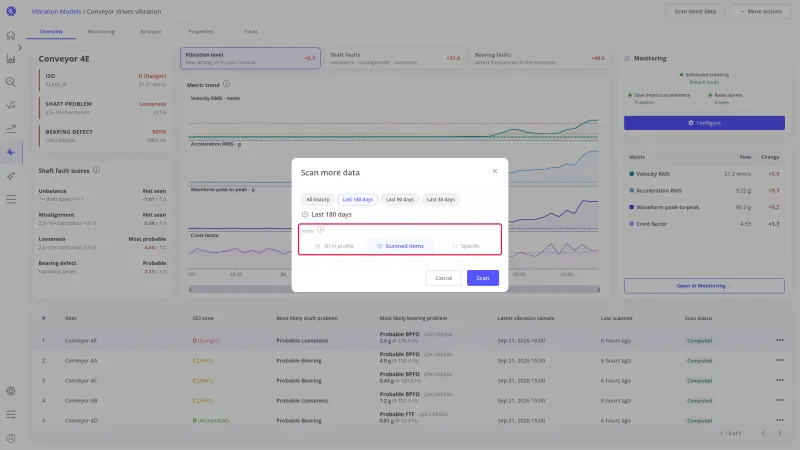Open the bar chart sidebar icon
The height and width of the screenshot is (450, 800).
[x=11, y=59]
